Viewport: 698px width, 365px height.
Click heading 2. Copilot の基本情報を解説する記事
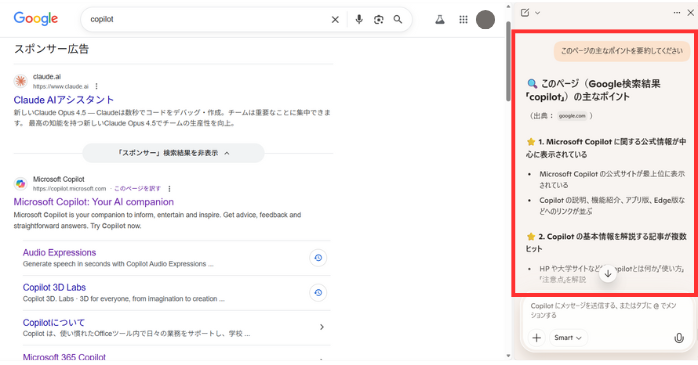(x=606, y=243)
